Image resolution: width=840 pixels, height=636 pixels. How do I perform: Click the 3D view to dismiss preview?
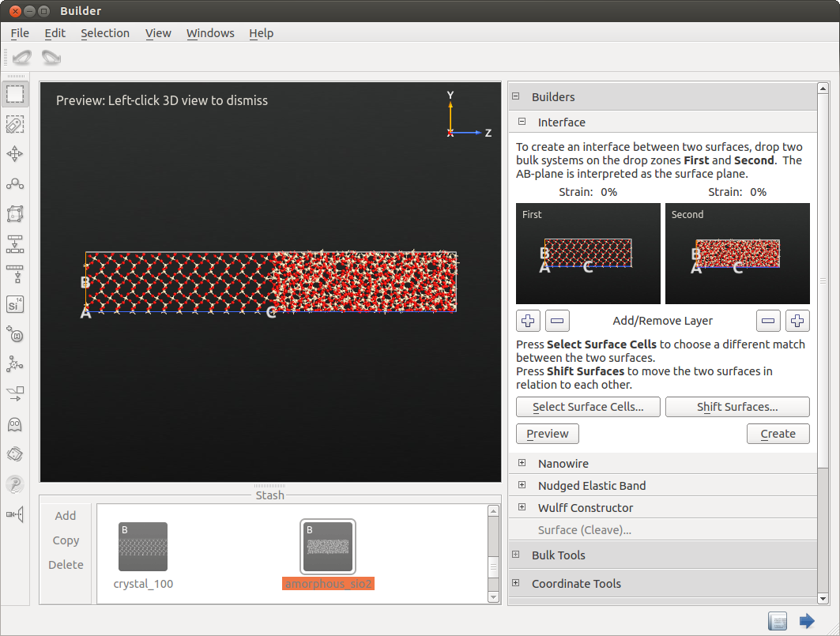[270, 282]
